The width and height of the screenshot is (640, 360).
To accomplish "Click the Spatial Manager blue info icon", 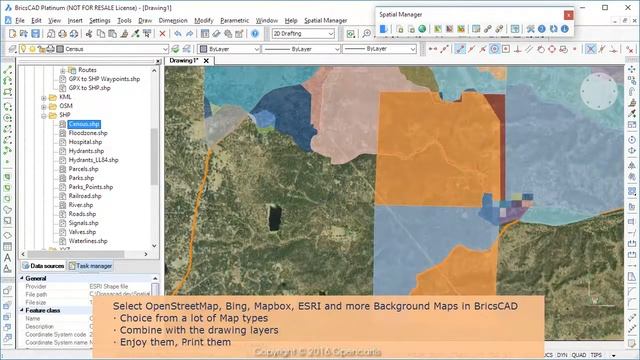I will (x=565, y=29).
